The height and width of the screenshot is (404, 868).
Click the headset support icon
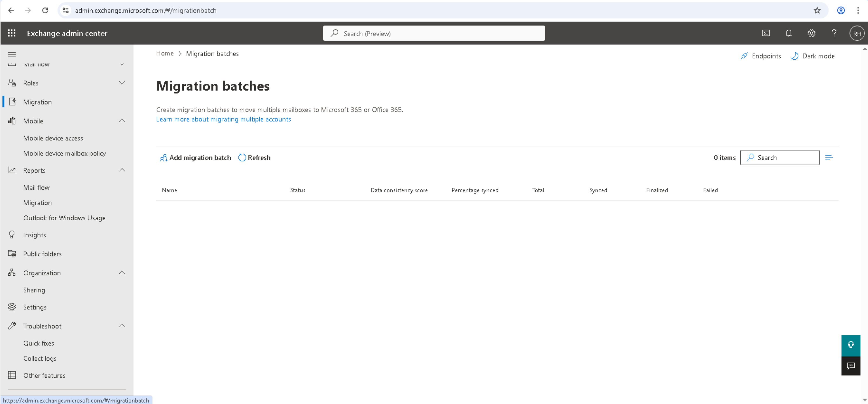[x=851, y=345]
